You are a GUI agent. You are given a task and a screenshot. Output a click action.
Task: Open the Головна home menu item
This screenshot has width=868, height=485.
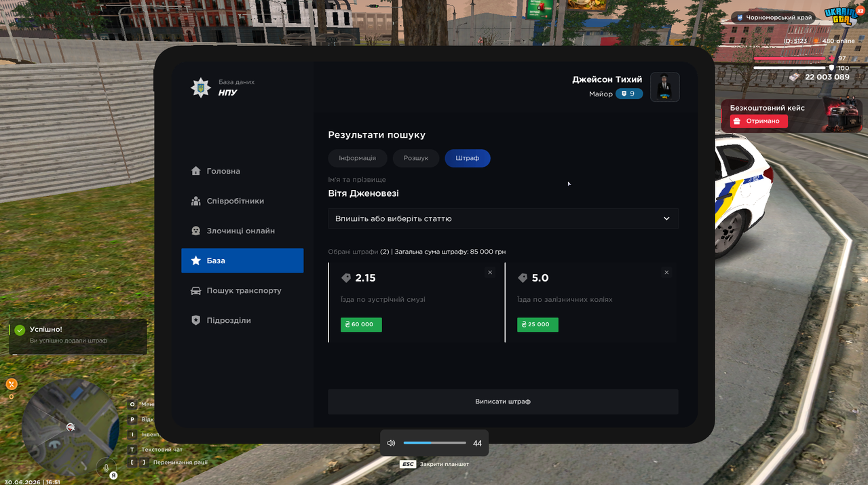click(x=242, y=171)
